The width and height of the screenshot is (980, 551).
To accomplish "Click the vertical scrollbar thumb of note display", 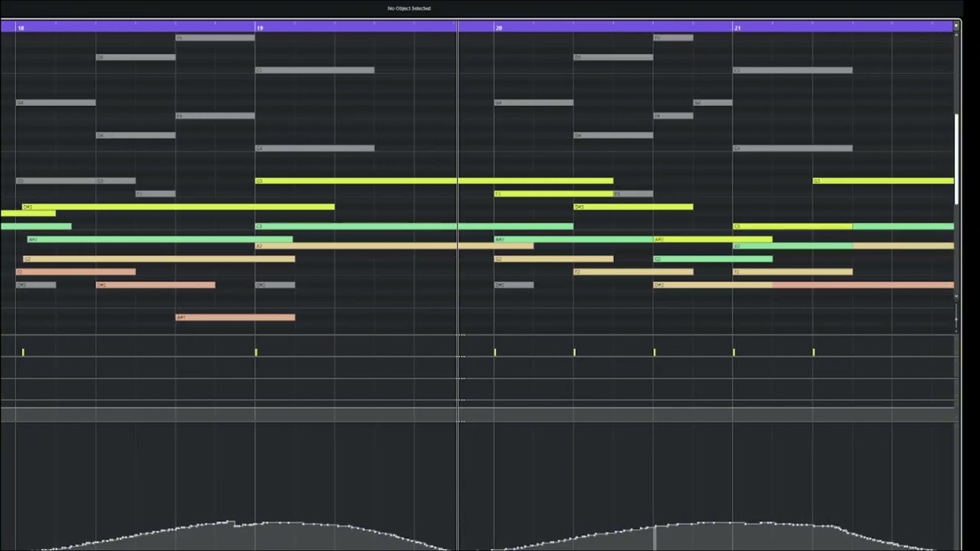I will tap(957, 159).
